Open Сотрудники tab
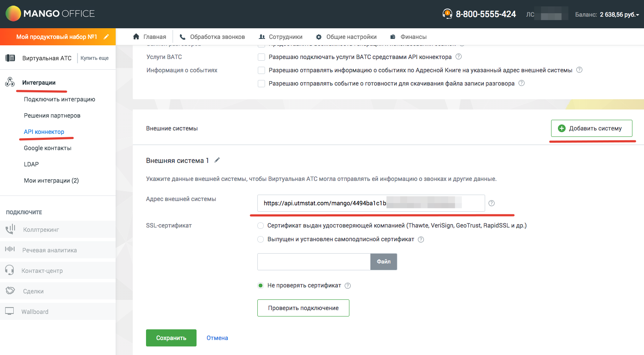 [280, 37]
